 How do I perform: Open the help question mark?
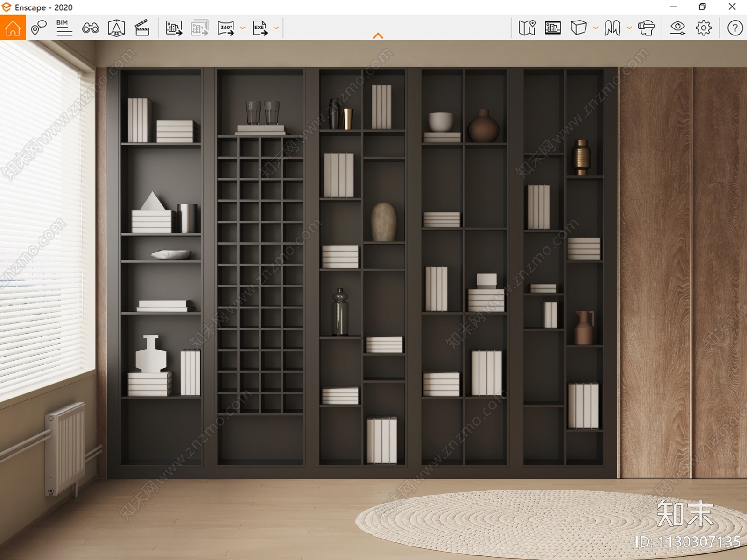coord(735,28)
